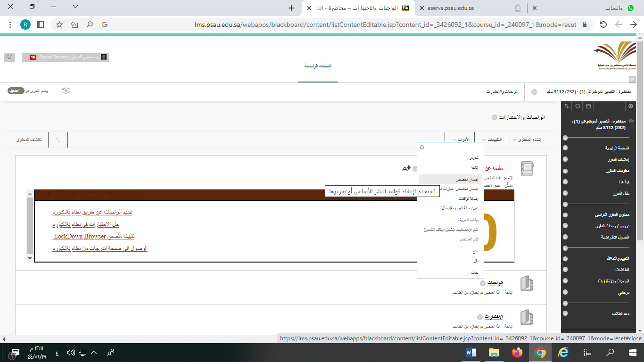Open تثبيت متصفح LockDown Browser link
The width and height of the screenshot is (644, 362).
[93, 236]
